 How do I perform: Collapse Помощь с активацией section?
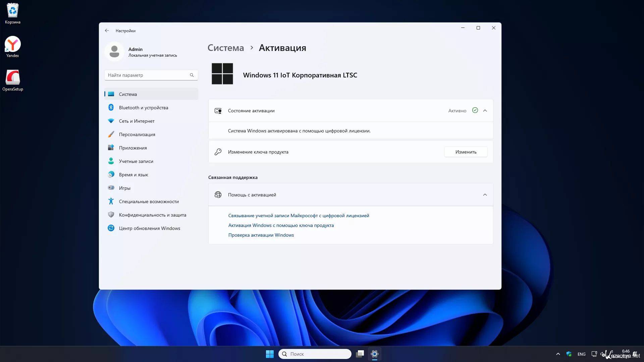(x=485, y=195)
